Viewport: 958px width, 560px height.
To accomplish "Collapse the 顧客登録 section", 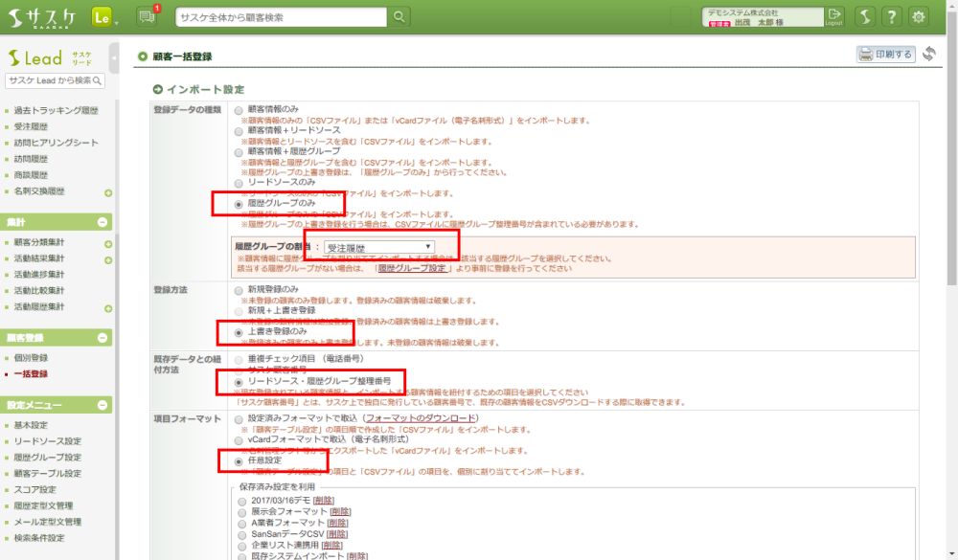I will [x=103, y=338].
